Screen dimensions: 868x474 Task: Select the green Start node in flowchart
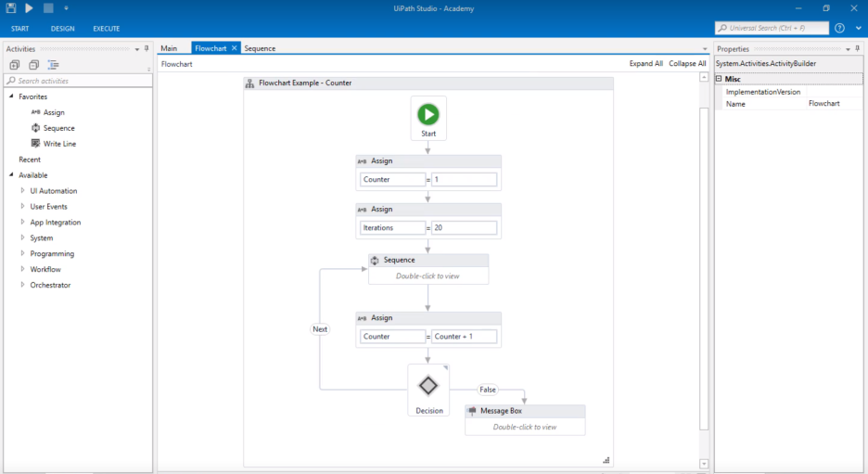pos(428,115)
